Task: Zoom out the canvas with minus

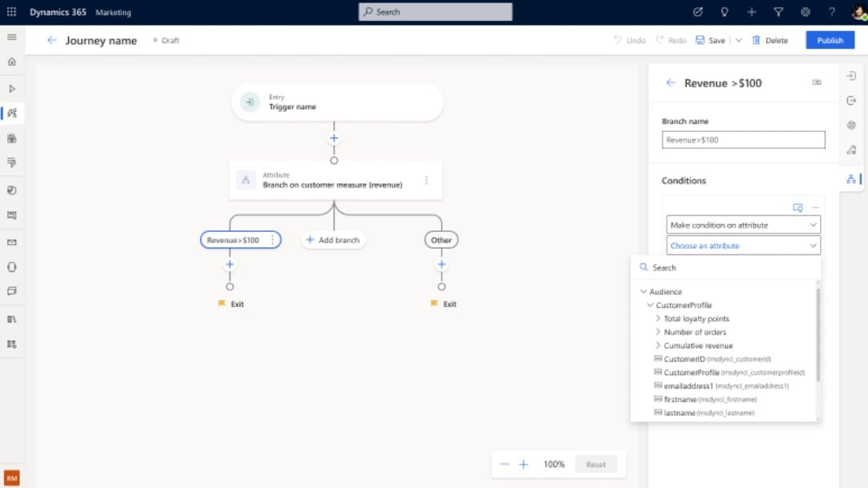Action: (504, 464)
